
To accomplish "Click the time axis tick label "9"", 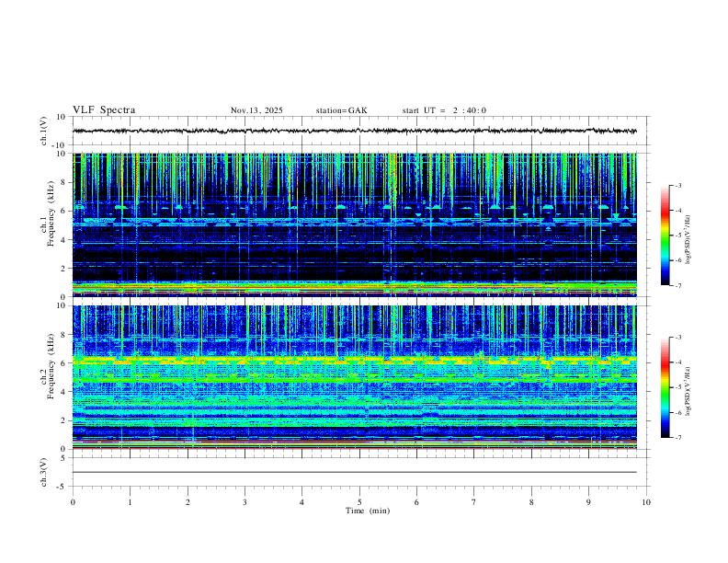I will tap(588, 502).
